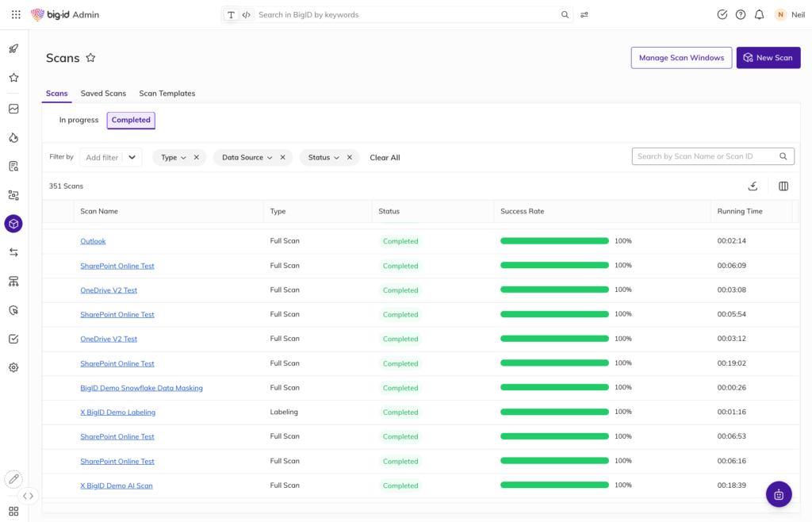Expand the Data Source filter chip

click(x=247, y=157)
